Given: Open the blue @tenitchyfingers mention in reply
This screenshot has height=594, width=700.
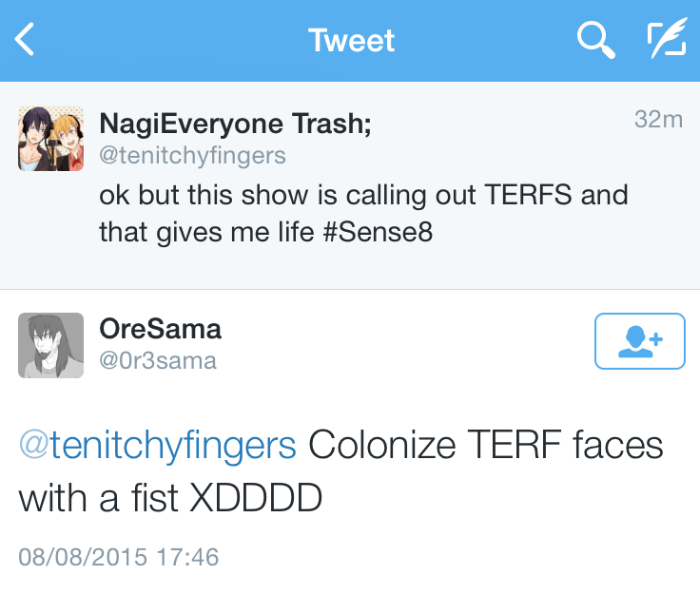Looking at the screenshot, I should (157, 445).
